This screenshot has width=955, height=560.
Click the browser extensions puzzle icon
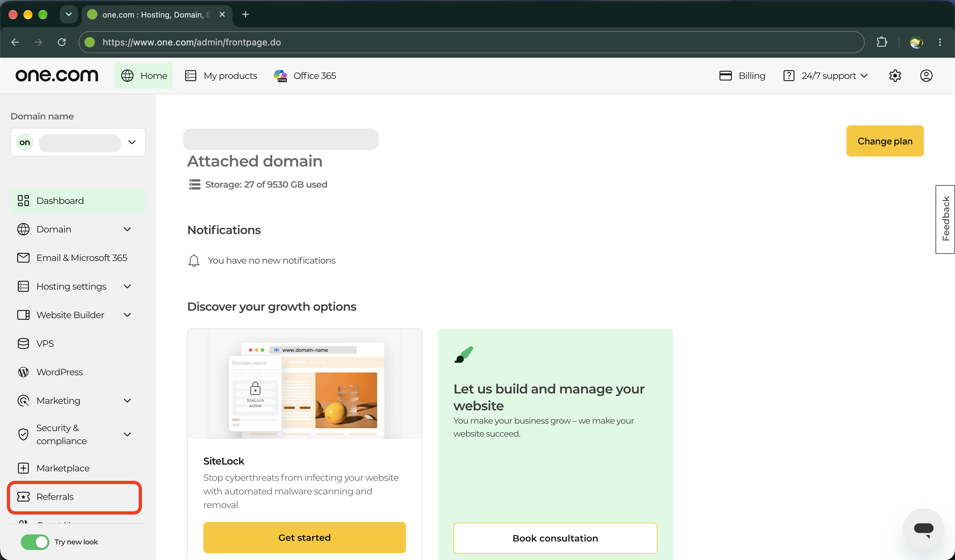click(882, 42)
